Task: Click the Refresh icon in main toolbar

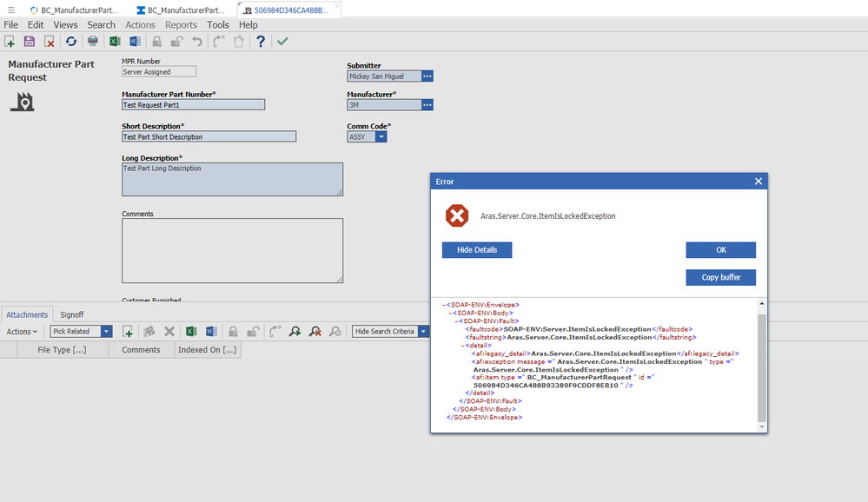Action: pos(70,42)
